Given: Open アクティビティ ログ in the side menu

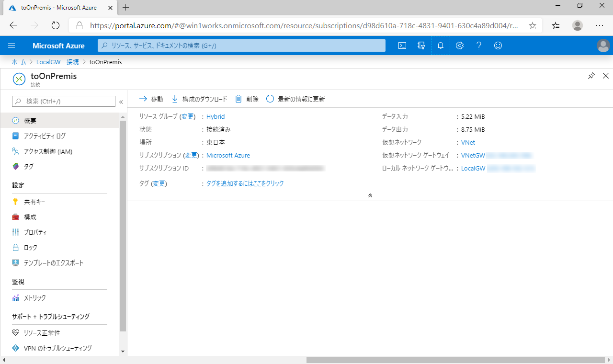Looking at the screenshot, I should (60, 136).
